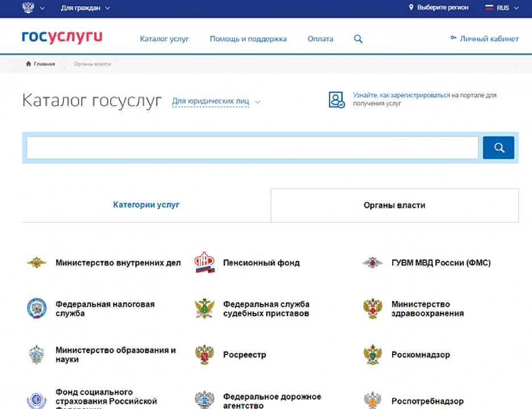Switch to "Категории услуг" tab
Image resolution: width=532 pixels, height=409 pixels.
146,204
